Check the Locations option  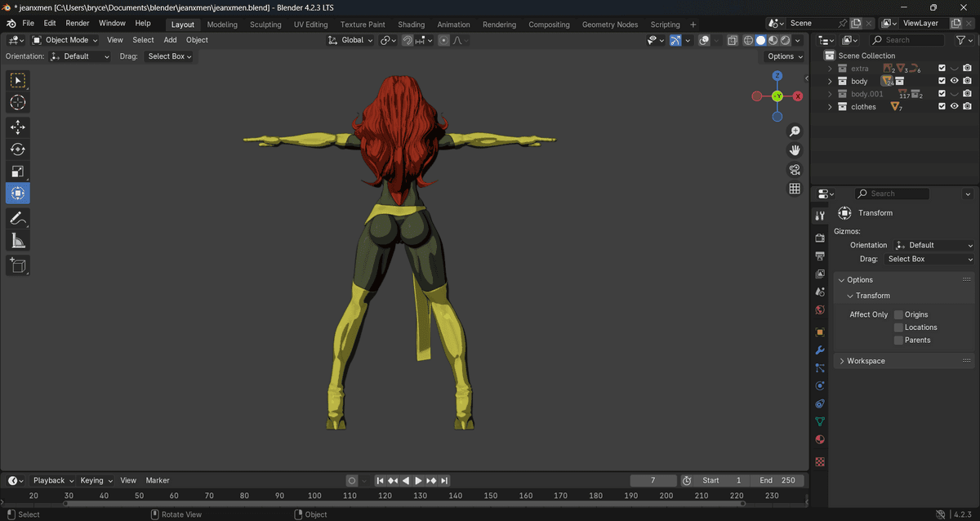point(898,327)
